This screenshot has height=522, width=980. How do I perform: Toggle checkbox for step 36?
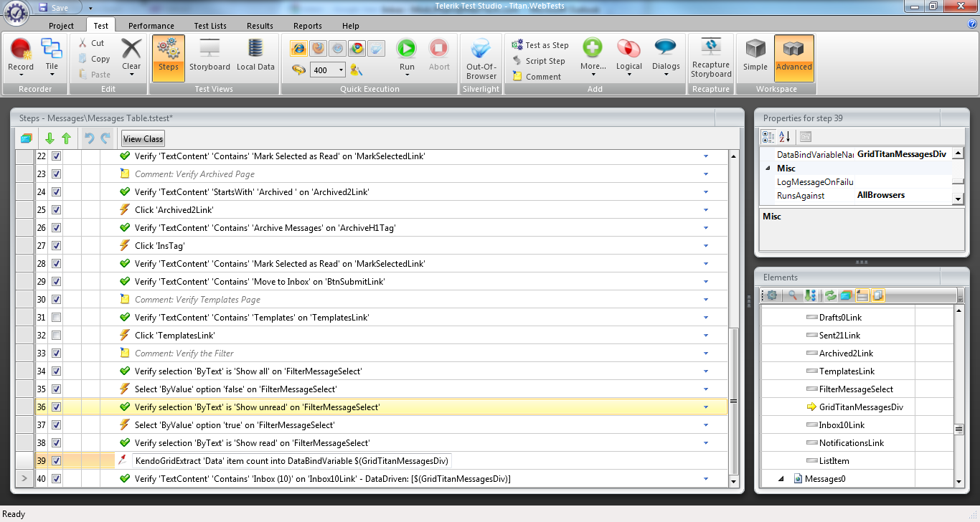(x=56, y=407)
